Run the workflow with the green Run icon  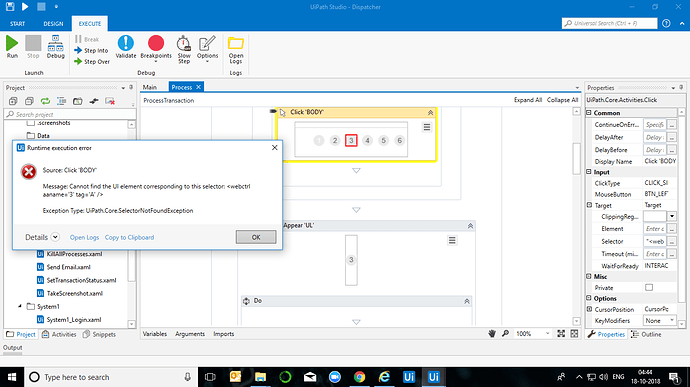12,47
